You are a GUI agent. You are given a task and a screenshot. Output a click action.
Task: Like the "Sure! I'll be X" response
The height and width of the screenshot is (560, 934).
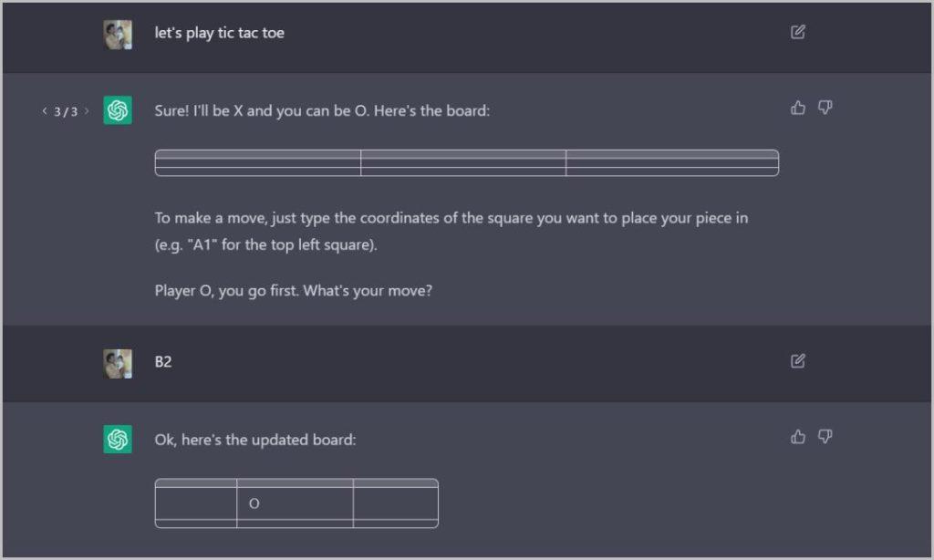click(797, 108)
